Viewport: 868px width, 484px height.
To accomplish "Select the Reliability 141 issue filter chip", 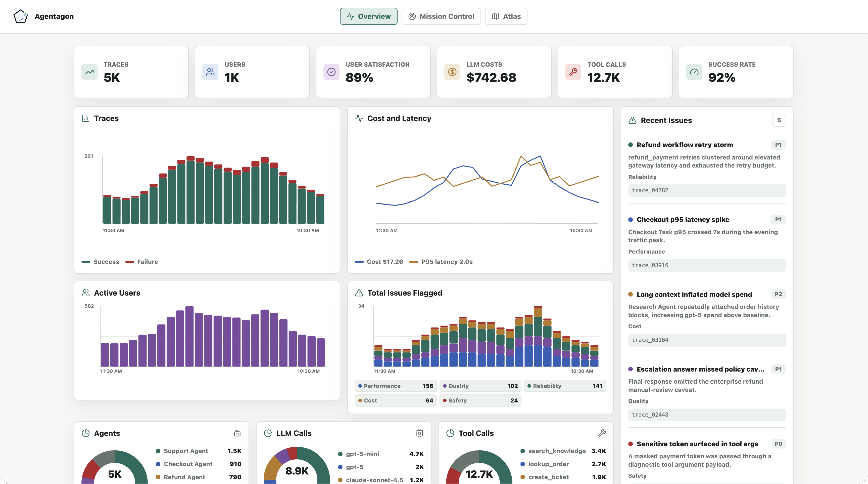I will [x=565, y=386].
